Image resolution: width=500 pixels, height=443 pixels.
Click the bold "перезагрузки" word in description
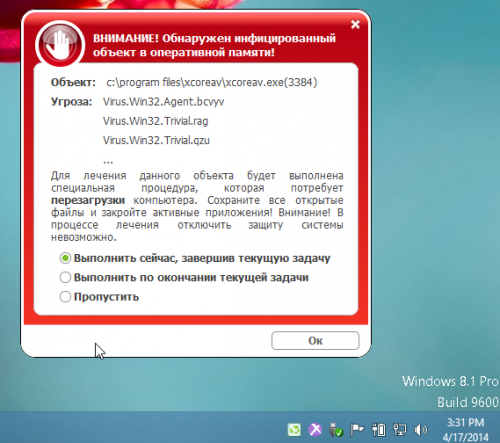point(88,200)
